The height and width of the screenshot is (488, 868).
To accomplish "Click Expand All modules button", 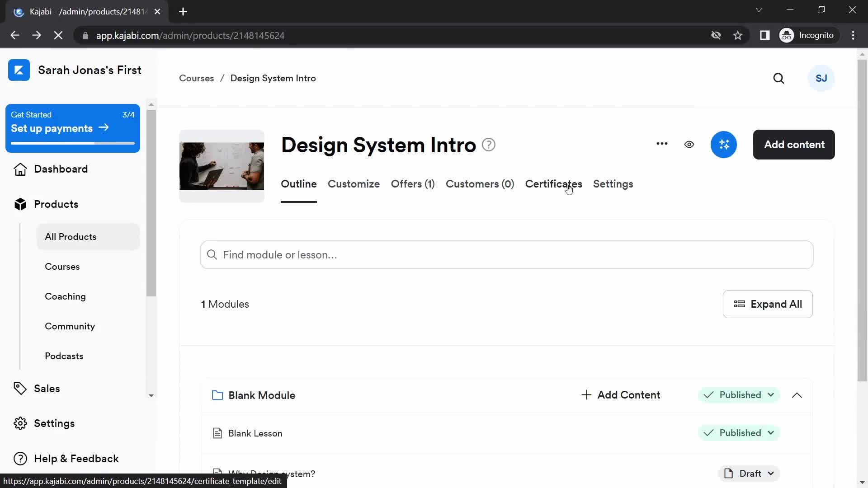I will click(x=768, y=304).
